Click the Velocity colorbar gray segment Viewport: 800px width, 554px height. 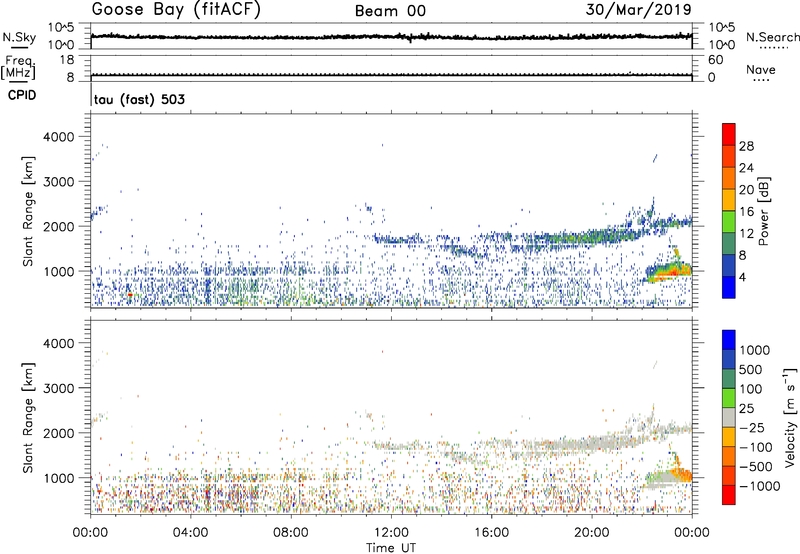click(729, 417)
